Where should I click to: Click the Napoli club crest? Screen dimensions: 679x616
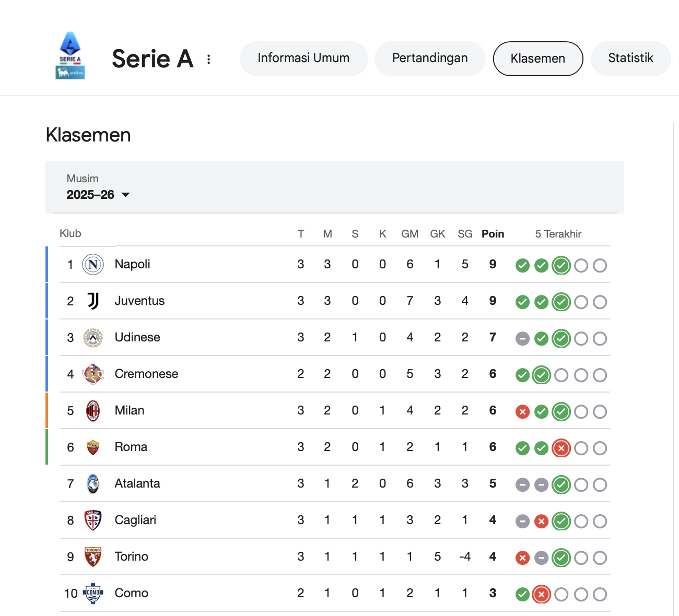coord(93,265)
